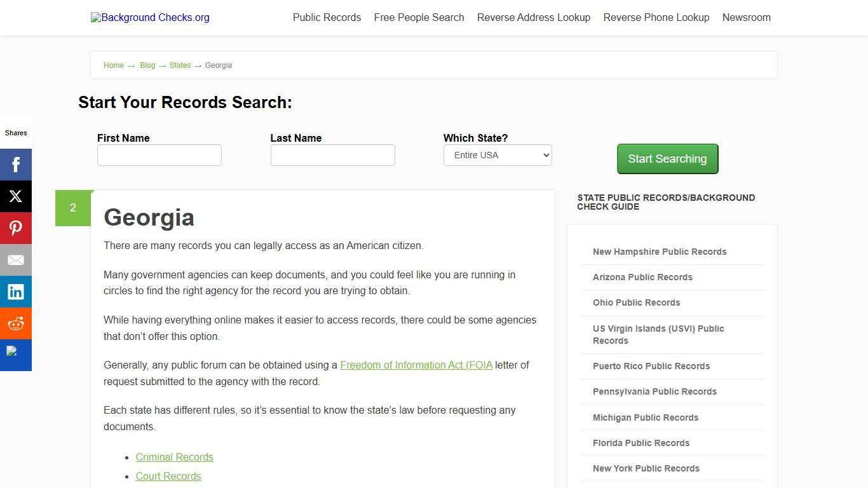The height and width of the screenshot is (488, 868).
Task: Open the Freedom of Information Act link
Action: [416, 365]
